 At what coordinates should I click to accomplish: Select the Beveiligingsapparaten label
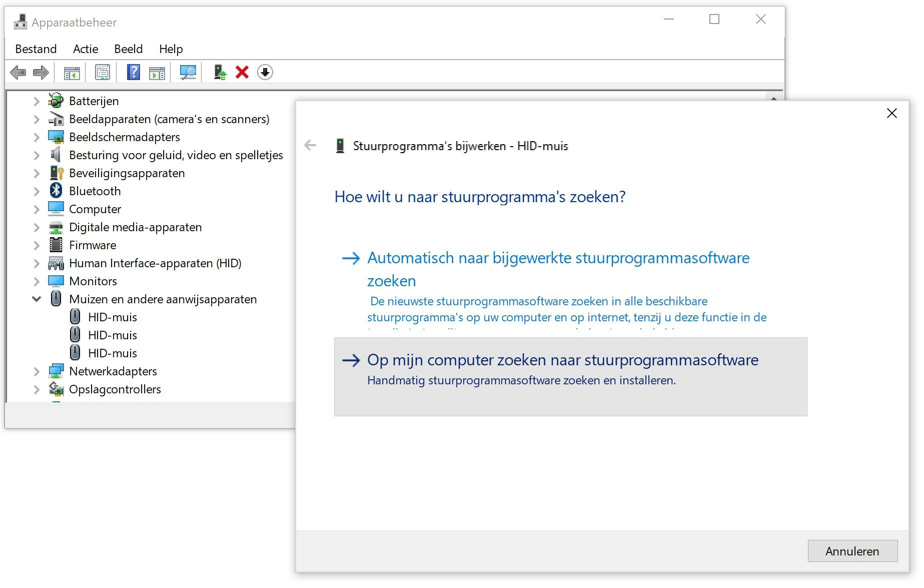click(127, 173)
